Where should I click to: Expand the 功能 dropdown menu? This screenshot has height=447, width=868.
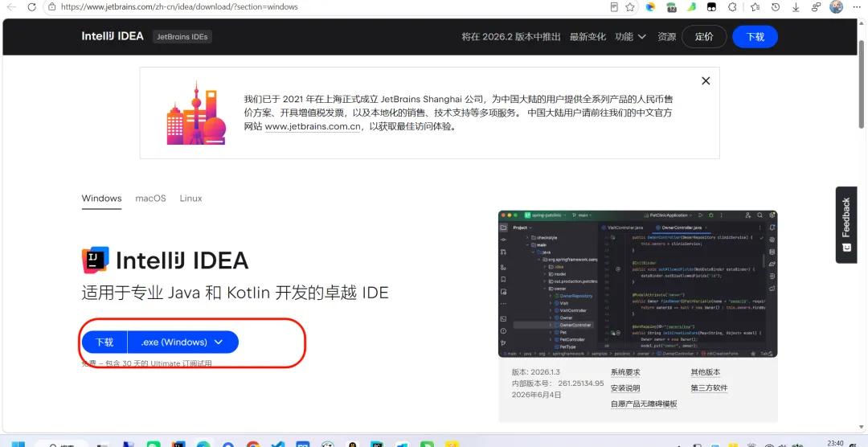[631, 36]
